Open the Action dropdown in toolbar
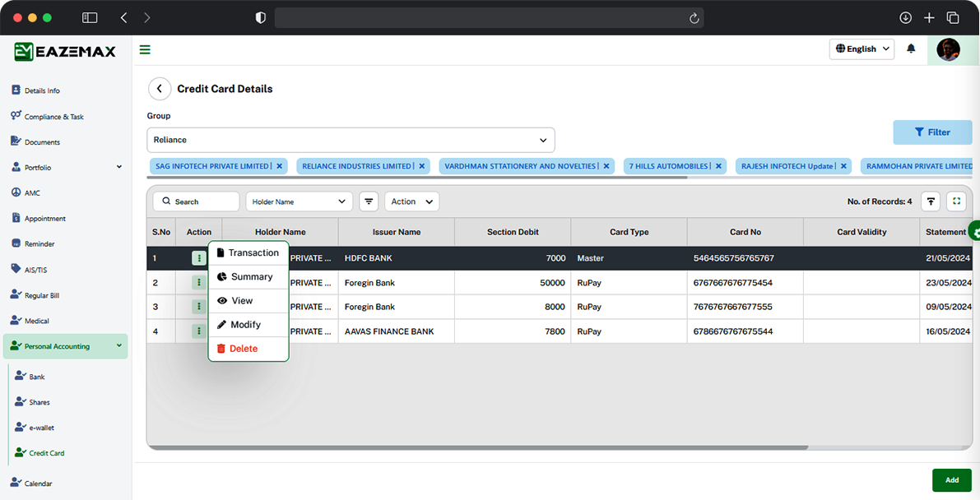 [x=412, y=201]
